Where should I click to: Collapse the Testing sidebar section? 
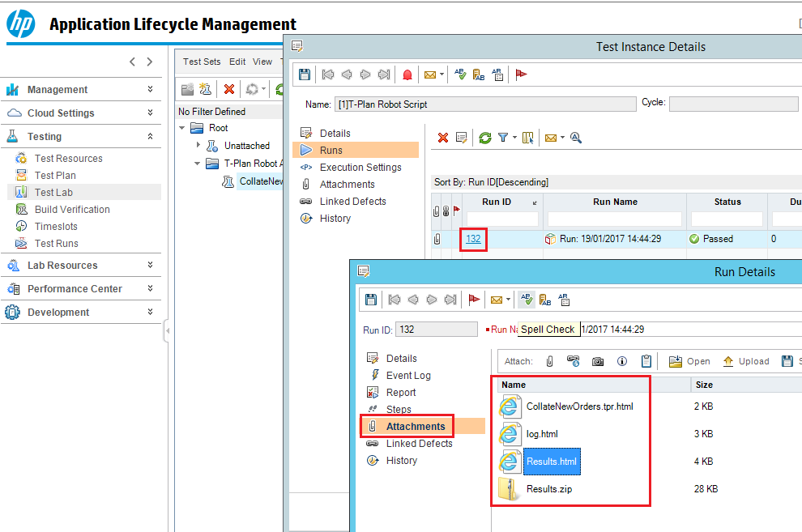tap(150, 137)
